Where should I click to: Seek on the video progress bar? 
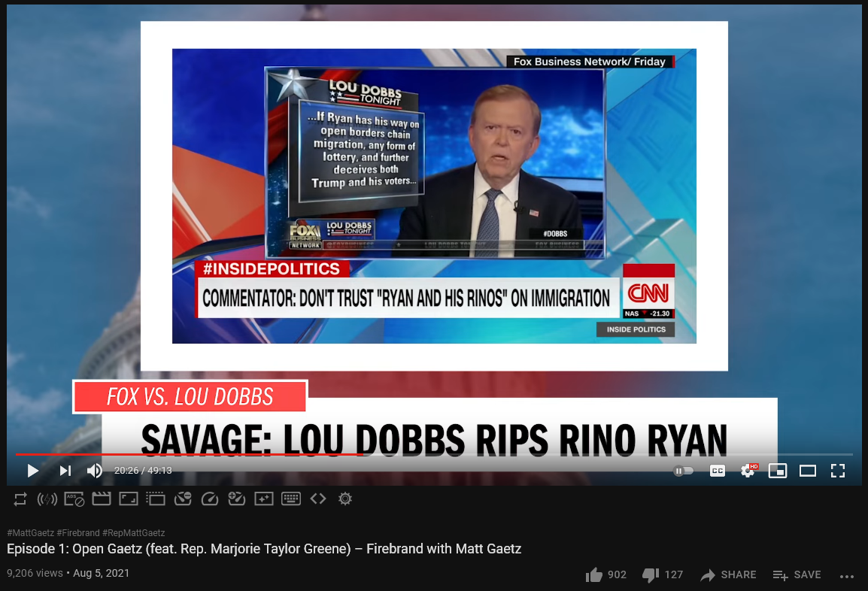coord(434,454)
